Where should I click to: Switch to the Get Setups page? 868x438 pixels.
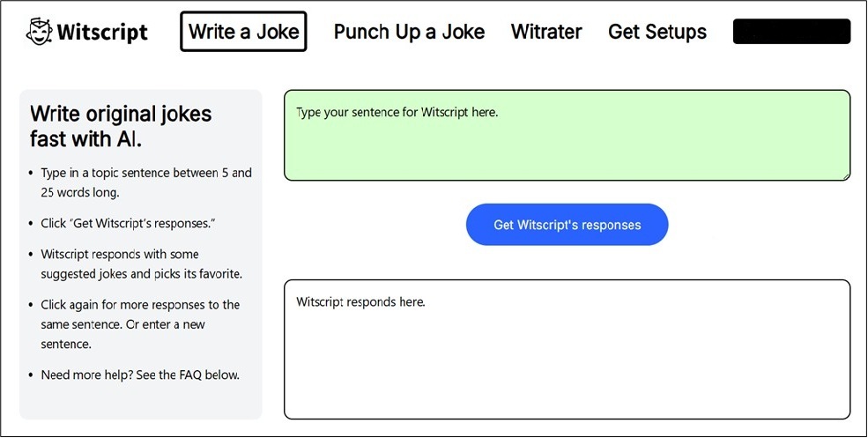tap(657, 32)
